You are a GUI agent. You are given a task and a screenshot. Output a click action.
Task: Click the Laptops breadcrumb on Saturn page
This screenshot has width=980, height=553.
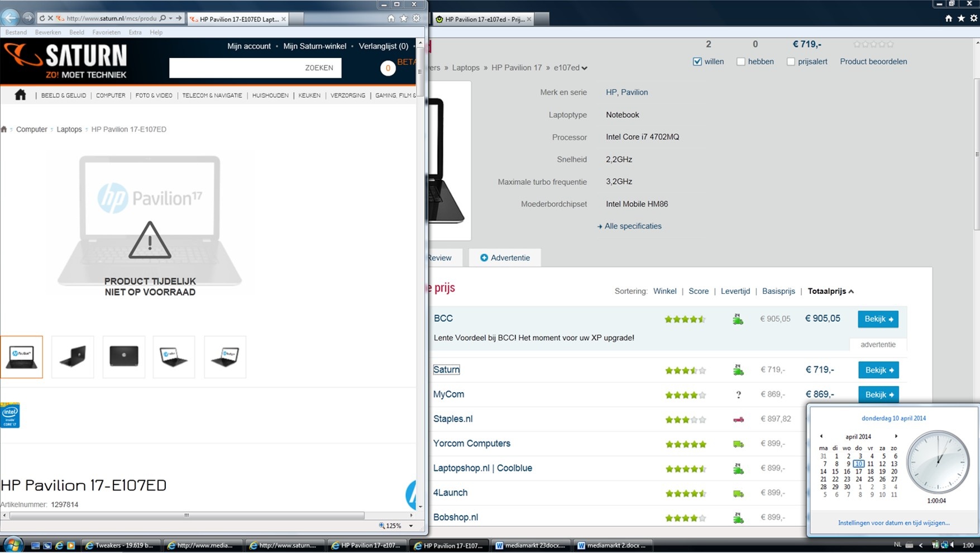(69, 129)
